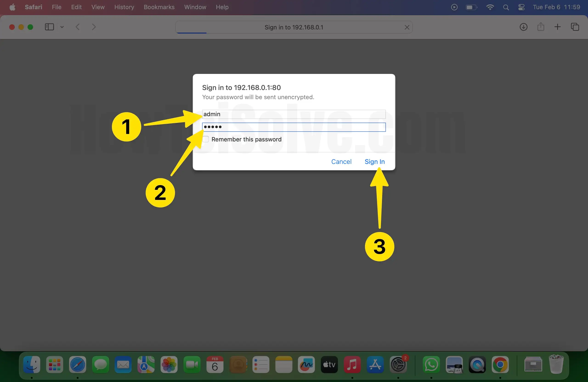This screenshot has width=588, height=382.
Task: Open a new tab with plus button
Action: pos(557,27)
